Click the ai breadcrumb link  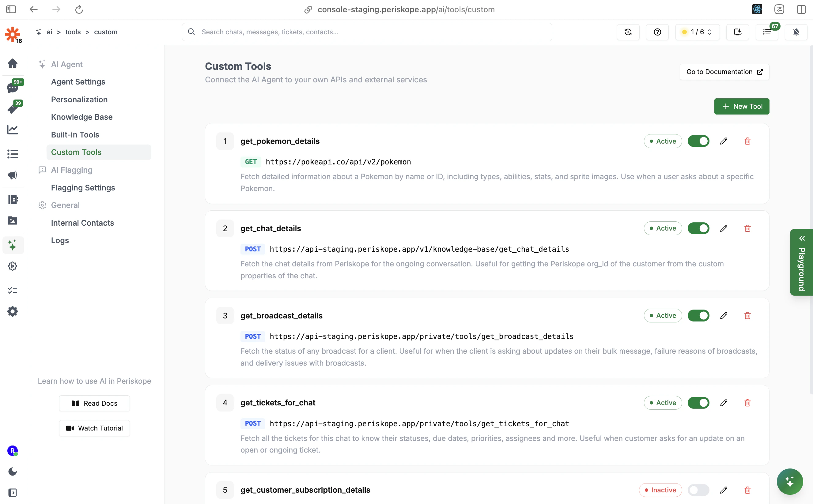click(x=49, y=32)
